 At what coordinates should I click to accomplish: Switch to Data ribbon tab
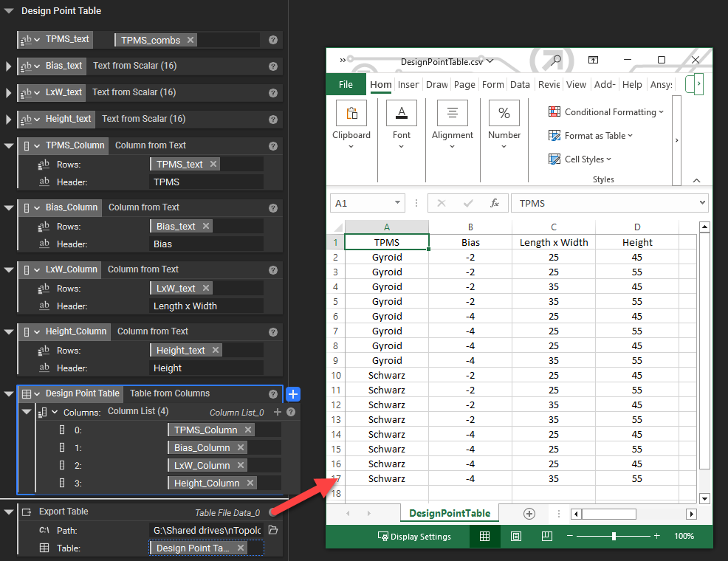point(520,84)
